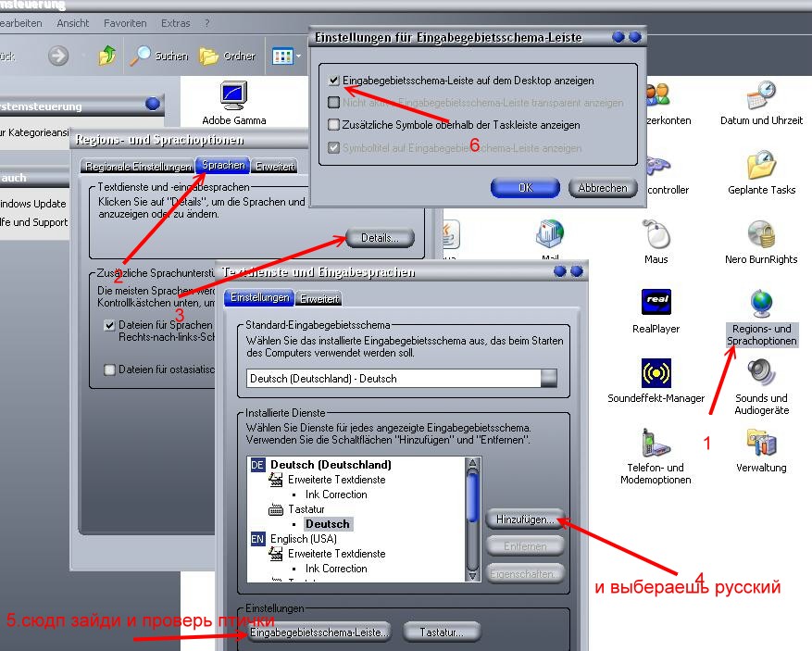Open the Windows Update link

click(33, 204)
